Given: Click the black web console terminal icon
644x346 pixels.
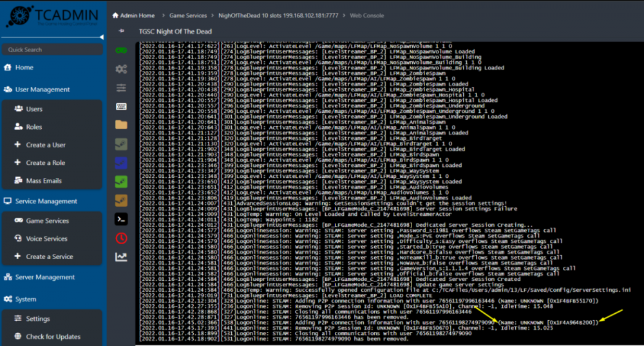Looking at the screenshot, I should [x=120, y=219].
